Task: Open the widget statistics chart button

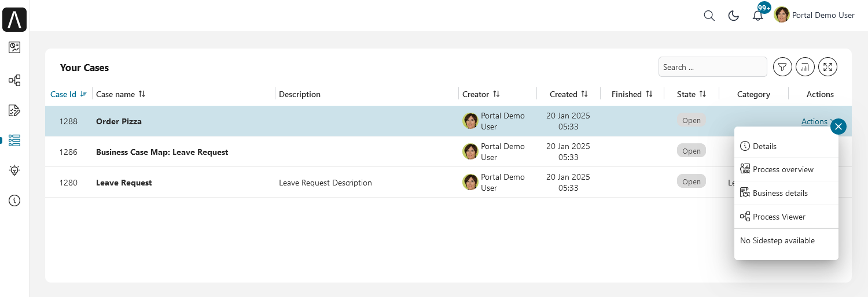Action: pos(805,67)
